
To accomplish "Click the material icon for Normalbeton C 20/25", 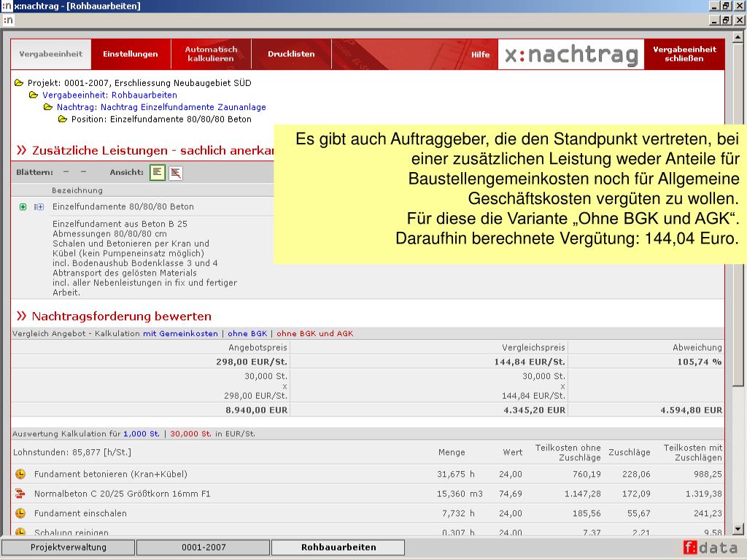I will pos(20,494).
